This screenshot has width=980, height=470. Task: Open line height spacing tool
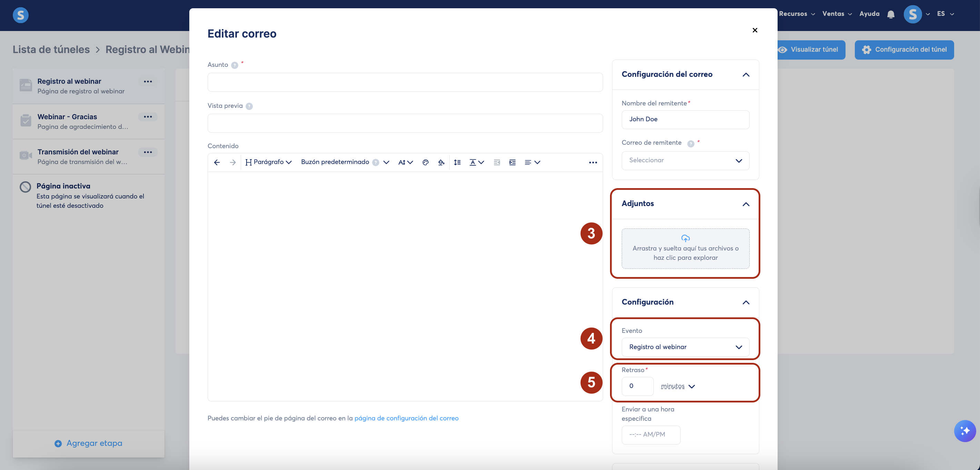[457, 162]
